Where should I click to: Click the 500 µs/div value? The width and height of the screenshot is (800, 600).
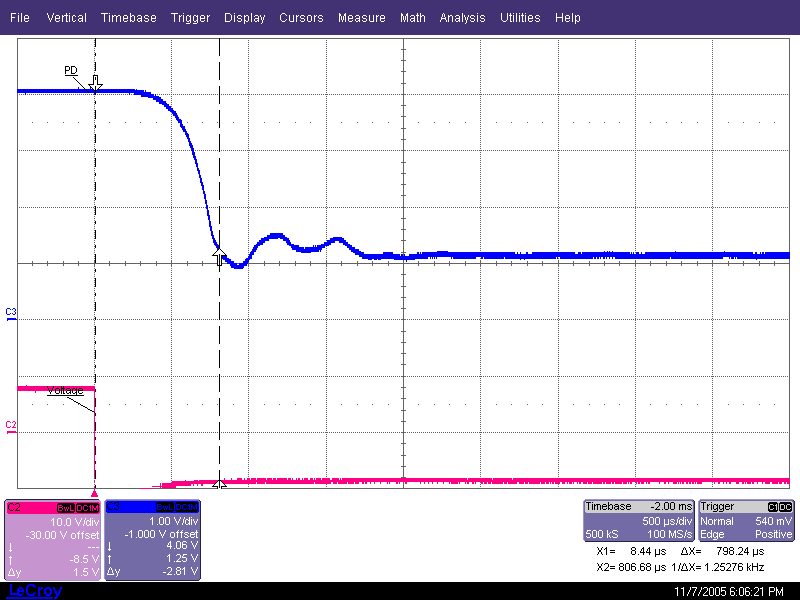coord(667,521)
